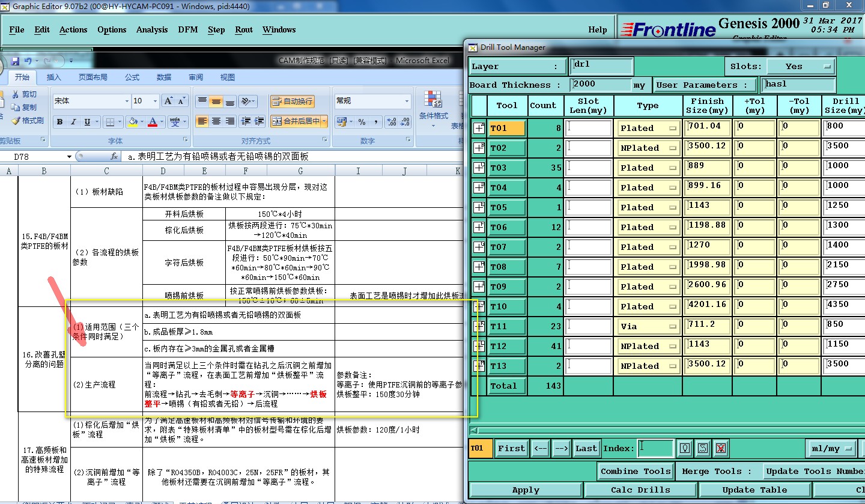Click the Excel undo arrow icon
The image size is (865, 504).
point(28,61)
